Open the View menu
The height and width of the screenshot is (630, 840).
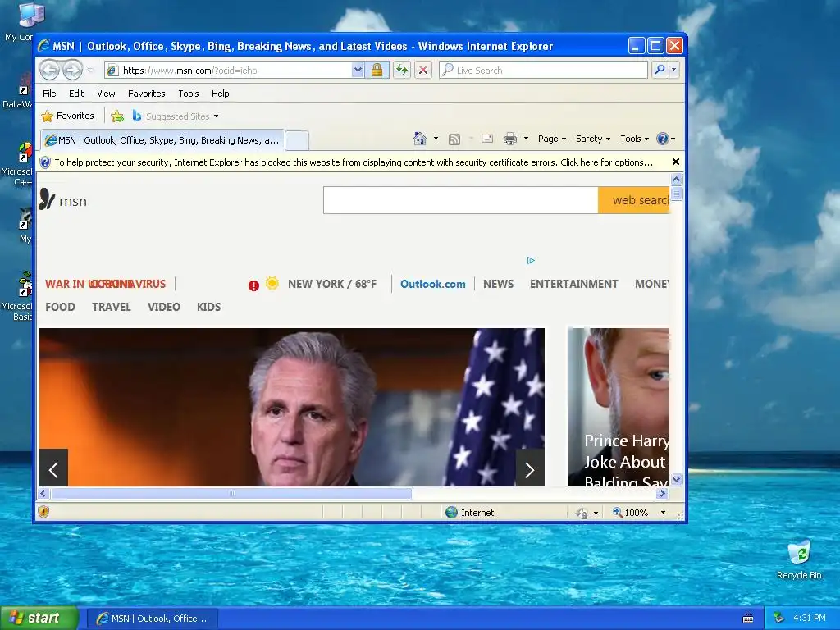point(106,94)
